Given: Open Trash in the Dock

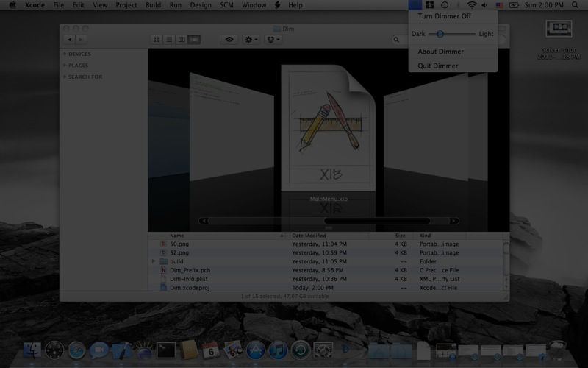Looking at the screenshot, I should pyautogui.click(x=558, y=350).
